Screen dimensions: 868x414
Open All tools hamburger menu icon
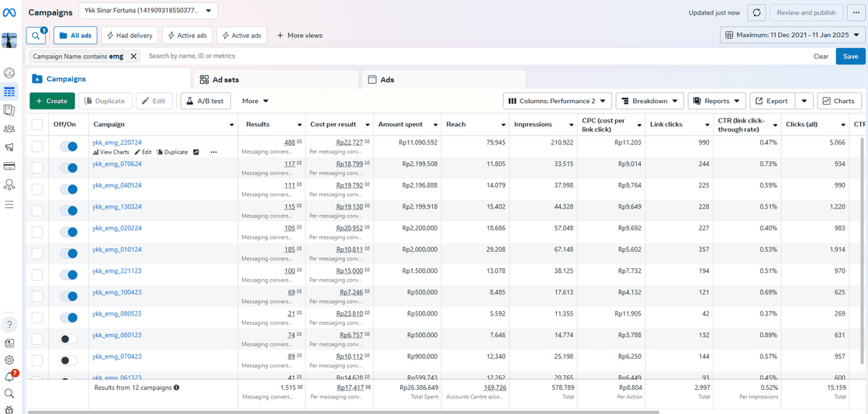[9, 205]
